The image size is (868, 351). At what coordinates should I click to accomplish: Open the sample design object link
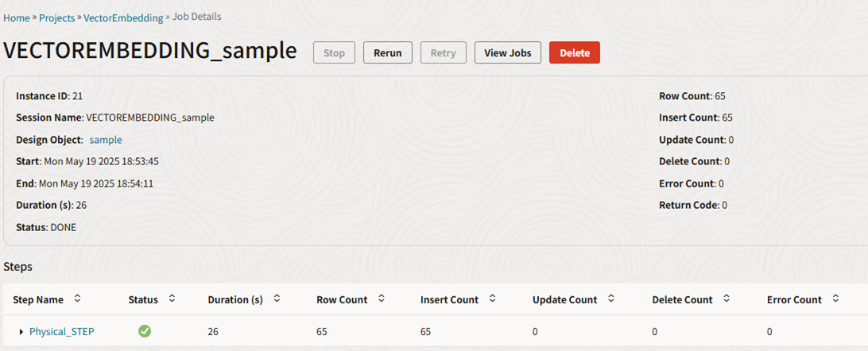106,140
